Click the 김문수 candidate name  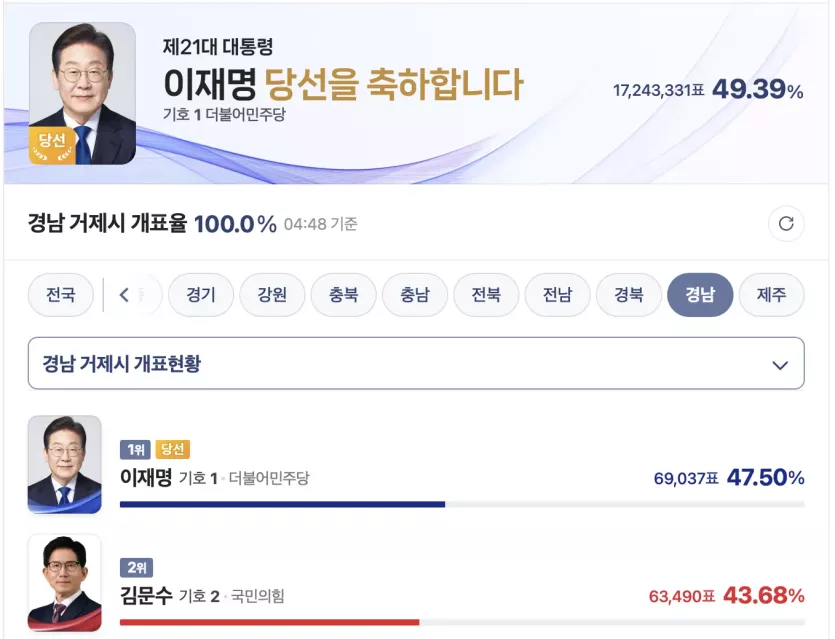[146, 595]
